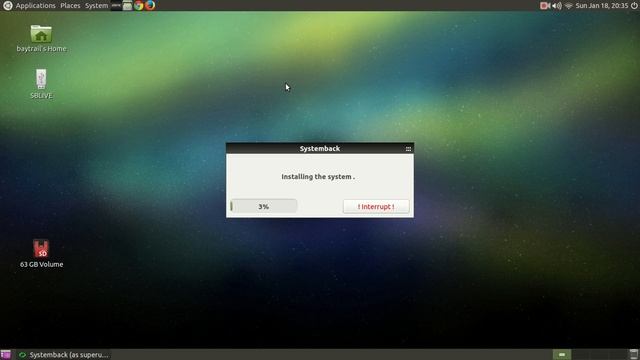Viewport: 640px width, 360px height.
Task: Open the Places menu
Action: click(70, 5)
